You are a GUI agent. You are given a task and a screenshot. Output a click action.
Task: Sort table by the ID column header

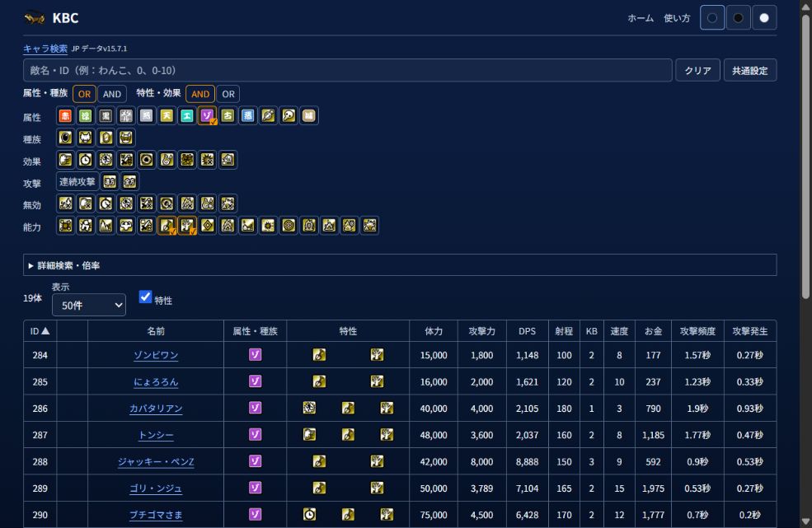click(40, 331)
